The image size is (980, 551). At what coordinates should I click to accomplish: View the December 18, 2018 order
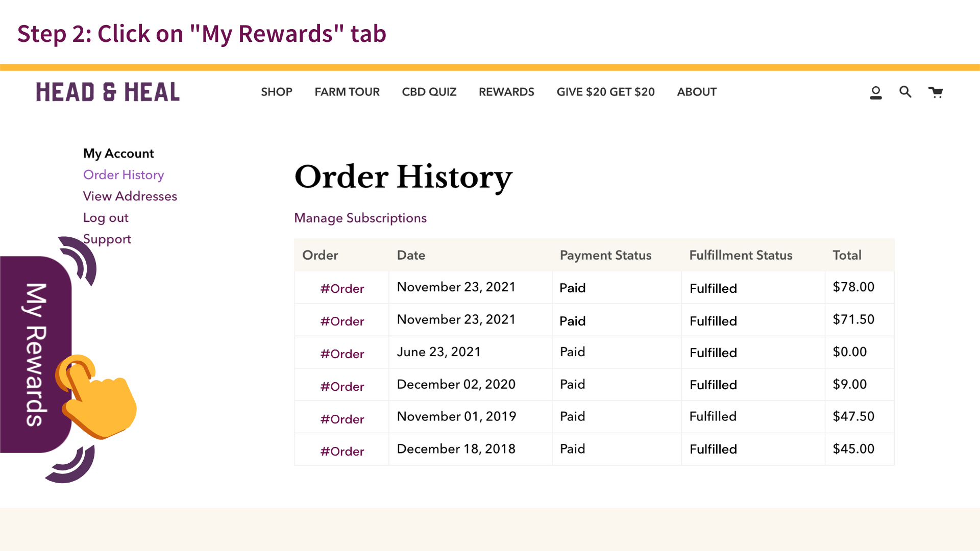(x=342, y=452)
